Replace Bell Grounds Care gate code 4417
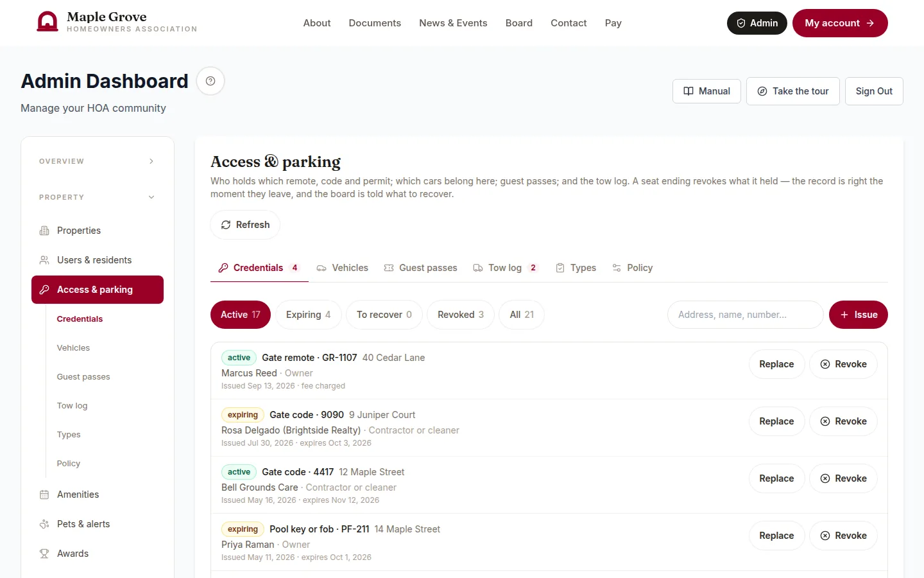The width and height of the screenshot is (924, 578). click(x=776, y=478)
